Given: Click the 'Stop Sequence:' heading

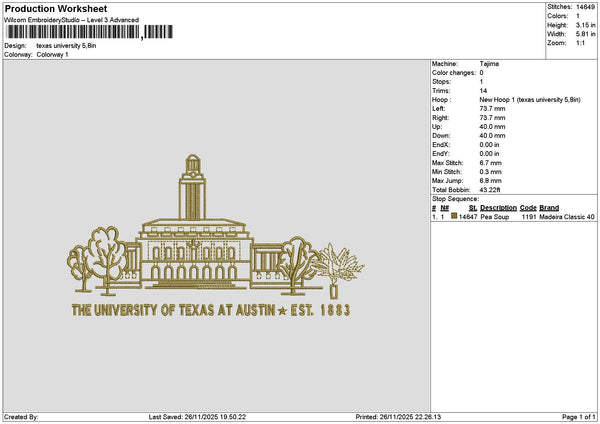Looking at the screenshot, I should coord(455,199).
